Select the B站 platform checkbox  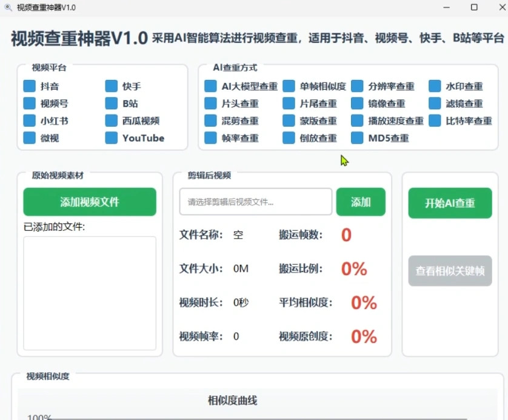(x=111, y=104)
